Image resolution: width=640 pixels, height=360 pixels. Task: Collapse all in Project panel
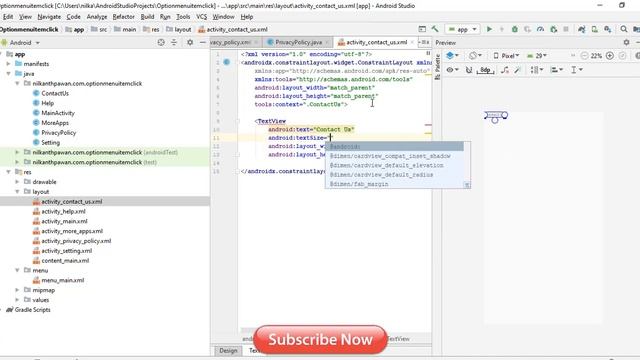point(174,42)
